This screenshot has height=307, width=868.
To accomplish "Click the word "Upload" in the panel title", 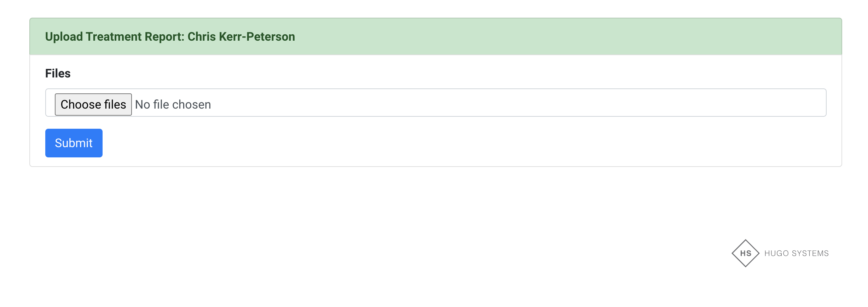I will (x=64, y=37).
